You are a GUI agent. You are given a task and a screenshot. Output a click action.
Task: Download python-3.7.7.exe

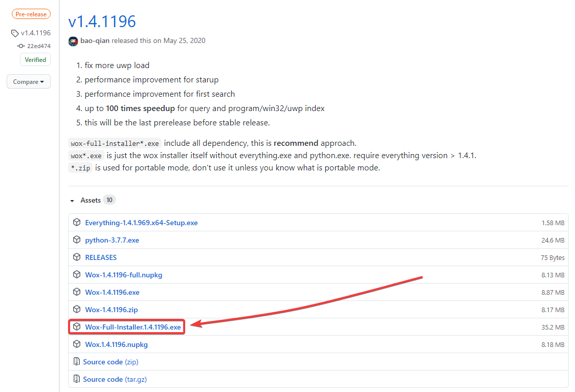point(112,240)
